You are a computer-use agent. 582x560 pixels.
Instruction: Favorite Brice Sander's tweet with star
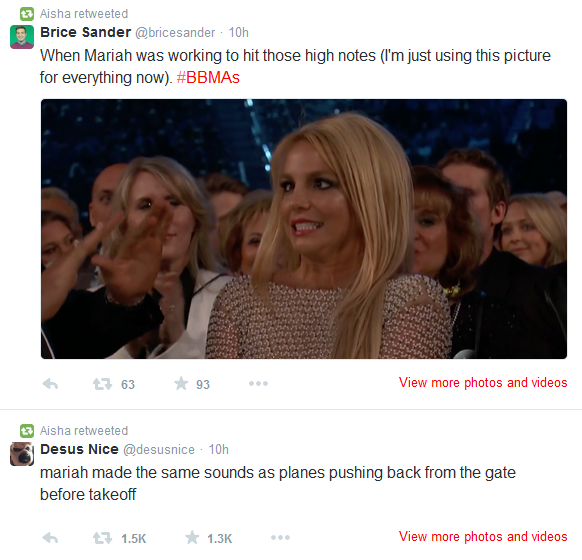181,383
